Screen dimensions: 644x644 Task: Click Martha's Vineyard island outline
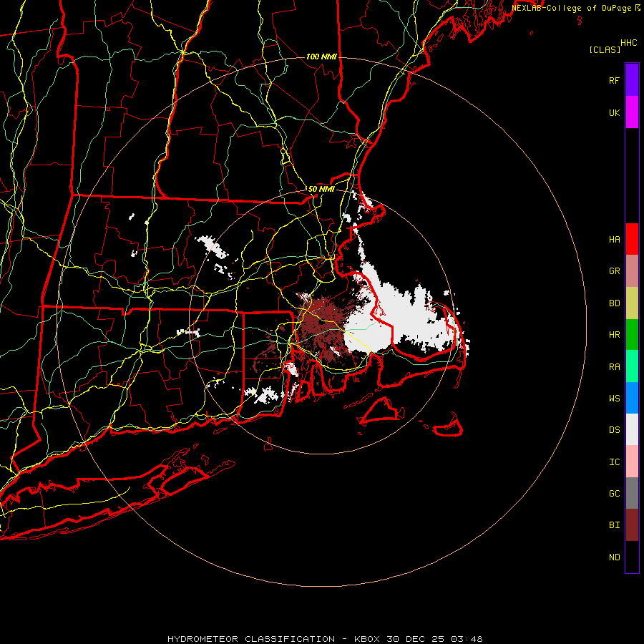(380, 411)
